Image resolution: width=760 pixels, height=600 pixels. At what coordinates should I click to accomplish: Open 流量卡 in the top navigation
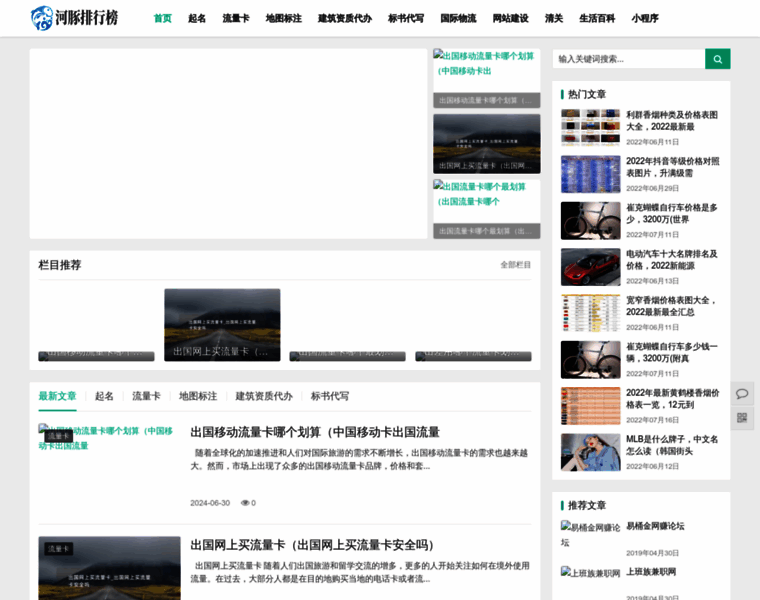[x=236, y=18]
